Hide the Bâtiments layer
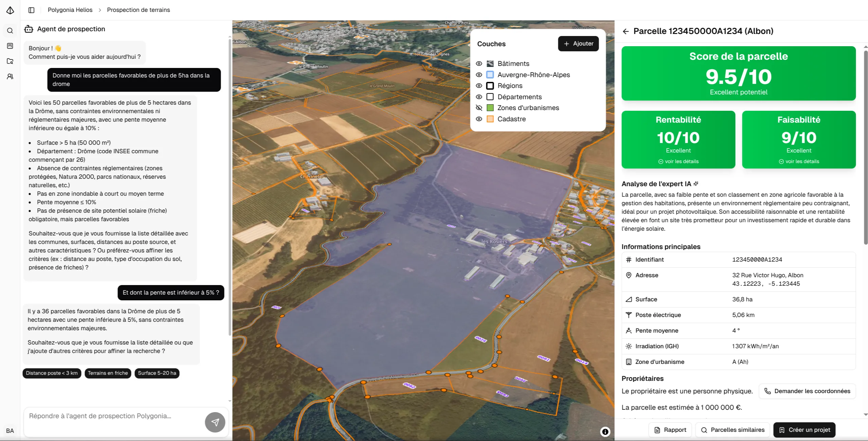 479,64
